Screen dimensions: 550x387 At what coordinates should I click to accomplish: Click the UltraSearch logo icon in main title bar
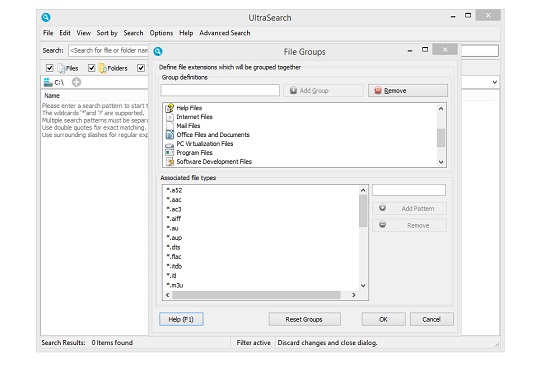46,17
